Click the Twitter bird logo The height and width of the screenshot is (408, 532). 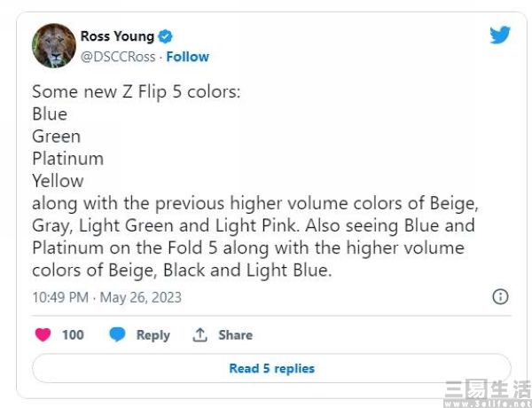point(500,35)
